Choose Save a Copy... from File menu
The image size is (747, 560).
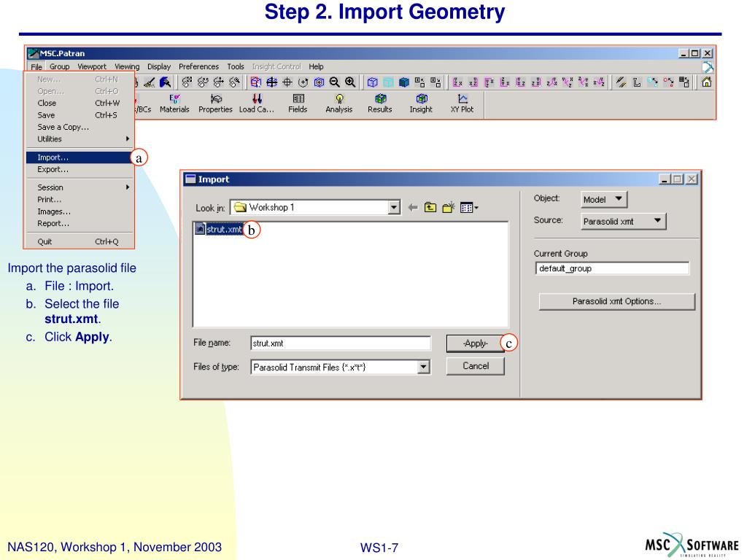click(79, 127)
